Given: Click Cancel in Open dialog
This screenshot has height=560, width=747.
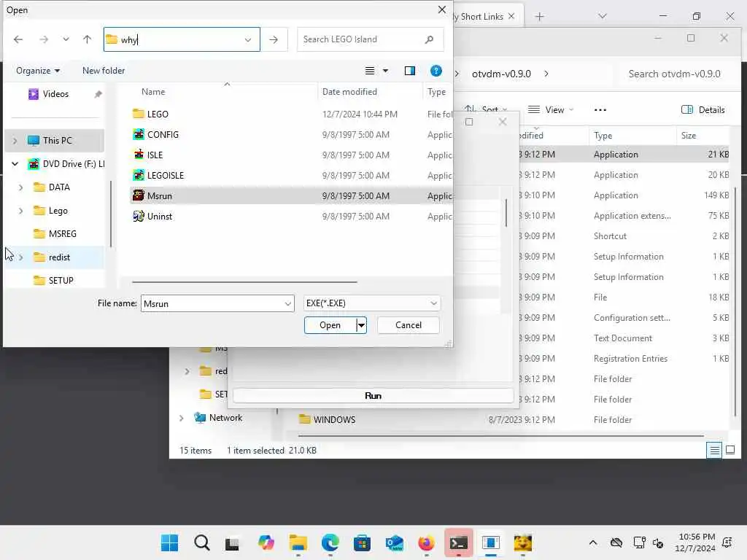Looking at the screenshot, I should 409,325.
